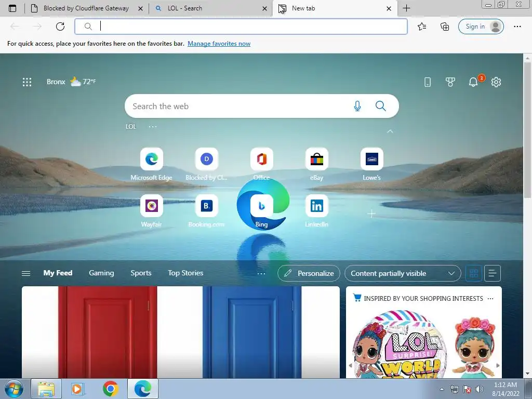Screen dimensions: 532x399
Task: Open Windows Explorer from taskbar
Action: (46, 389)
